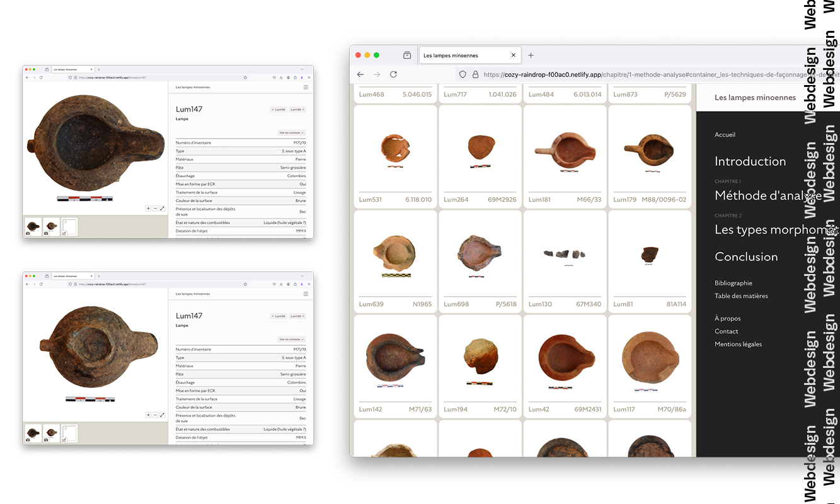Select first lamp photo thumbnail in bottom-left window
This screenshot has height=504, width=840.
point(33,433)
